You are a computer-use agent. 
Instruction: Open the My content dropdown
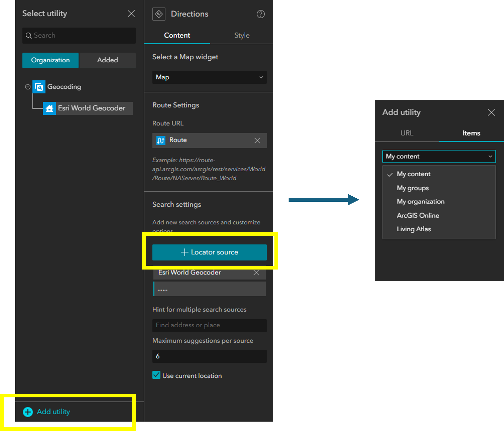pyautogui.click(x=439, y=157)
